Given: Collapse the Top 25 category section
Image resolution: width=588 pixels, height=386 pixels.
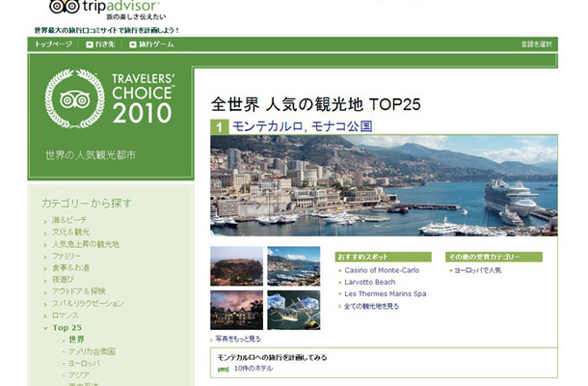Looking at the screenshot, I should 67,328.
